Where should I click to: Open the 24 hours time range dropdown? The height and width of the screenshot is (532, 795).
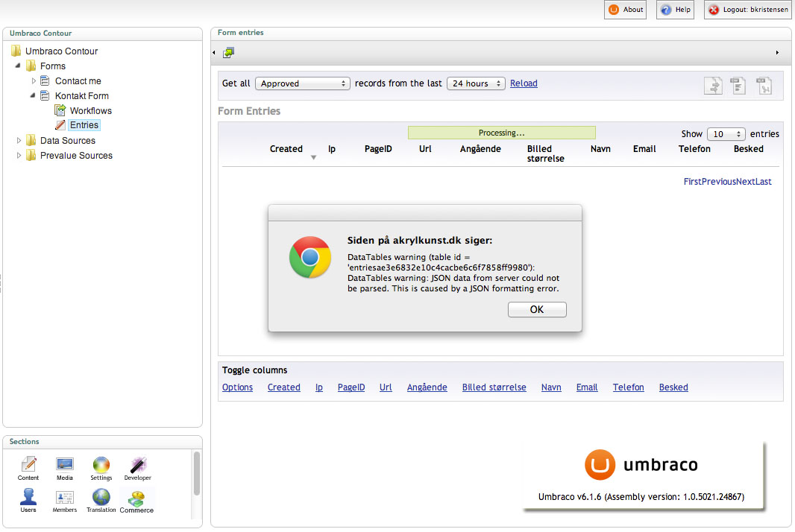tap(476, 83)
